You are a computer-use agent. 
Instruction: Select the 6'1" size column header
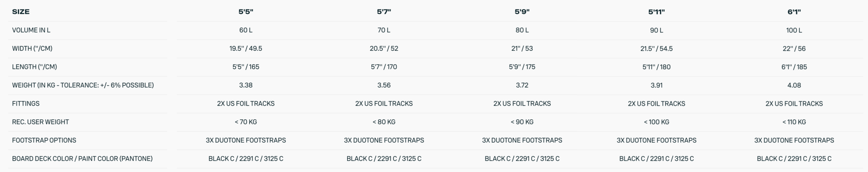794,12
